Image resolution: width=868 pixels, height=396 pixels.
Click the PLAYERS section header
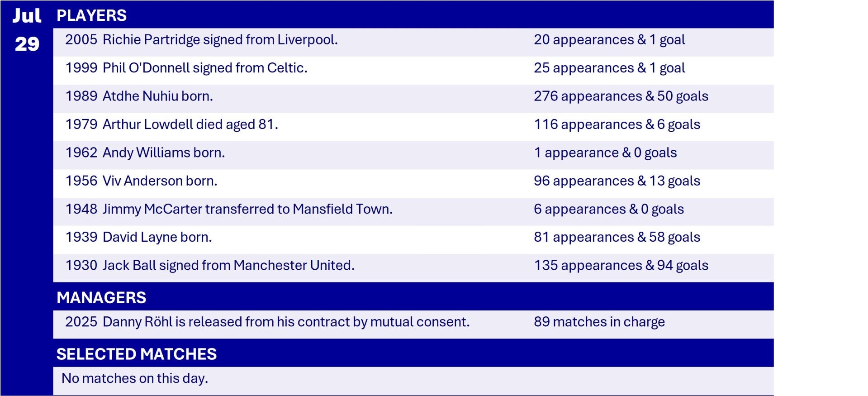[91, 15]
